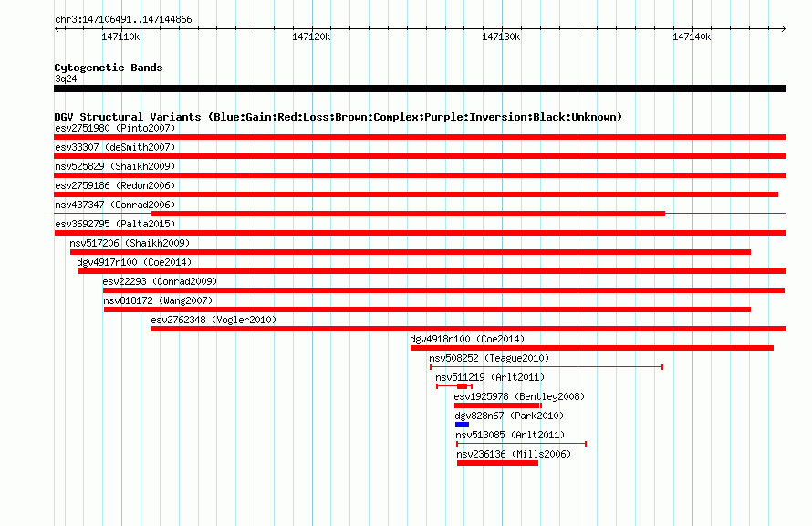
Task: Click the 147110k ruler mark
Action: (120, 37)
